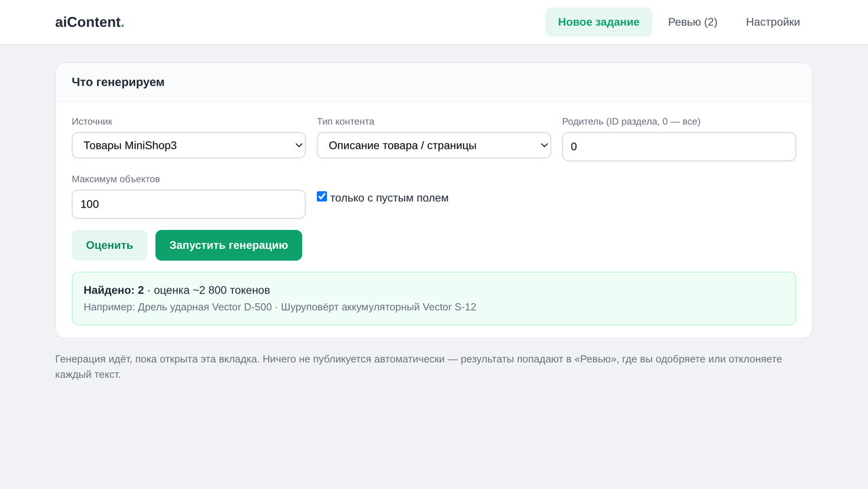Click the только с пустым полем label text
Screen dimensions: 868x489
[x=390, y=198]
